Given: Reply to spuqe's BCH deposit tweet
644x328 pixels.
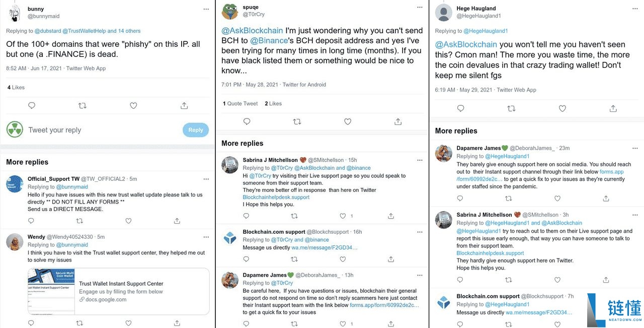Looking at the screenshot, I should pyautogui.click(x=247, y=121).
